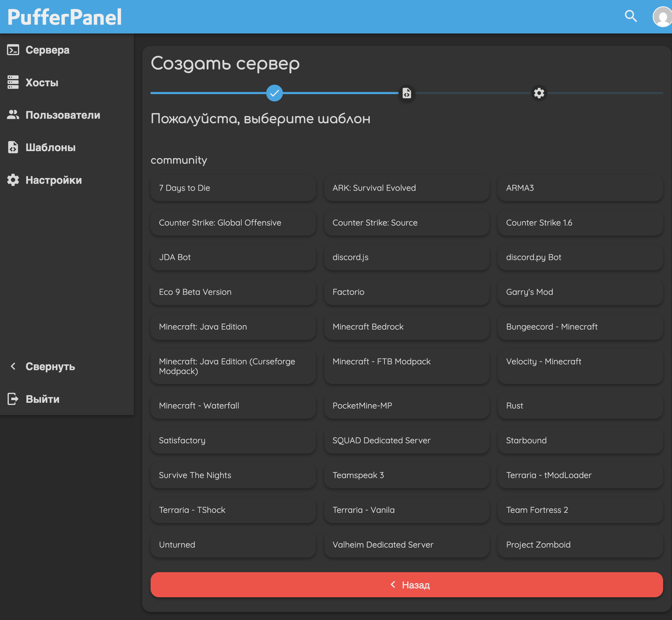Select Bungeecord - Minecraft template
This screenshot has height=620, width=672.
[580, 326]
